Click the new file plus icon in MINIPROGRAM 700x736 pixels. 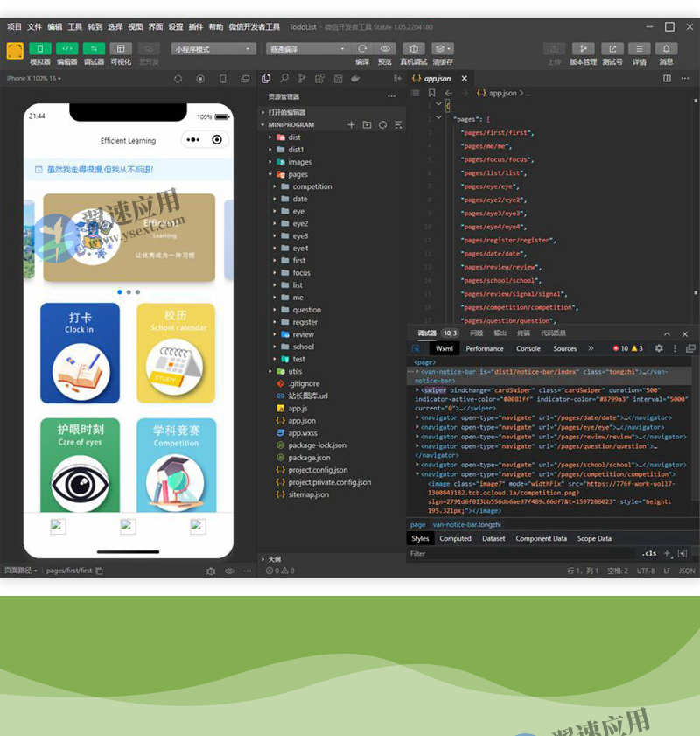tap(352, 125)
